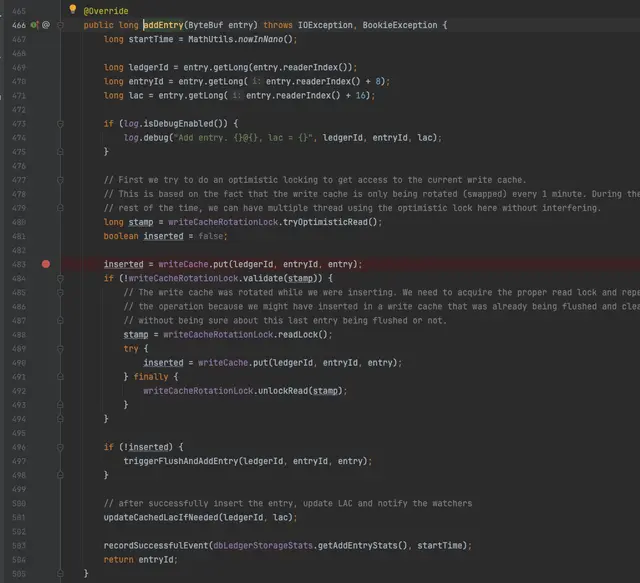Click IOException in the throws clause
Image resolution: width=640 pixels, height=583 pixels.
[325, 25]
